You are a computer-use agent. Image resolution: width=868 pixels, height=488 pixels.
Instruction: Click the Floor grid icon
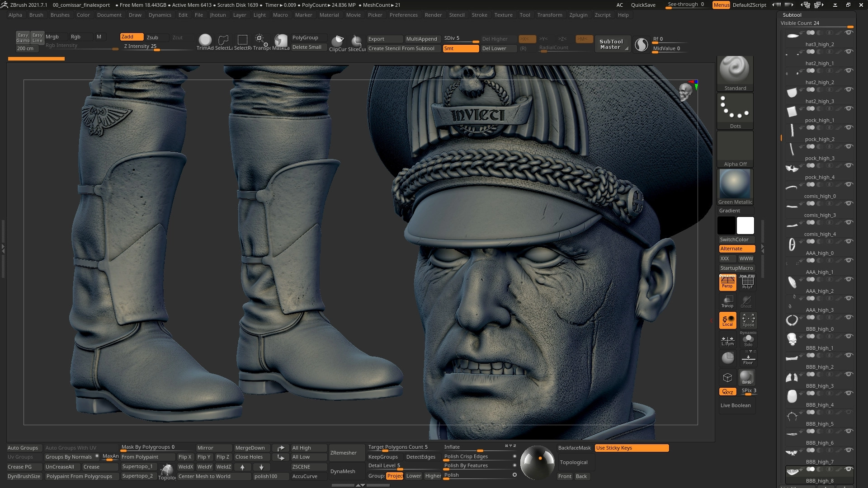pyautogui.click(x=748, y=358)
